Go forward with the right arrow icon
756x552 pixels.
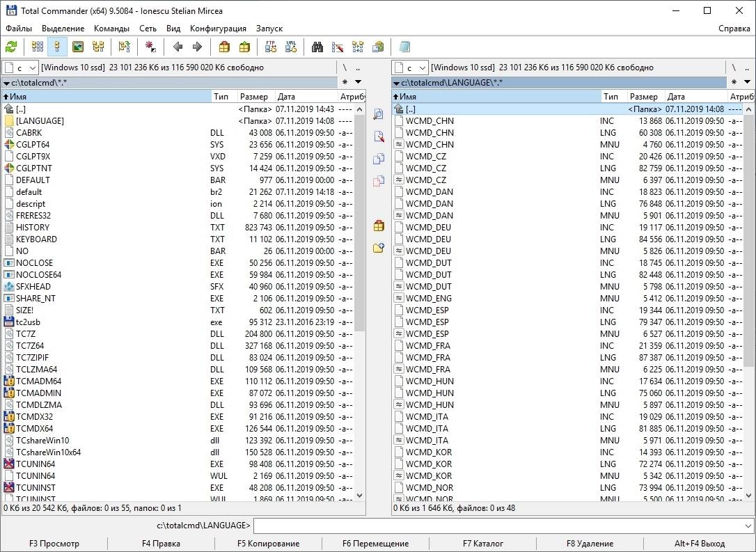click(x=197, y=47)
